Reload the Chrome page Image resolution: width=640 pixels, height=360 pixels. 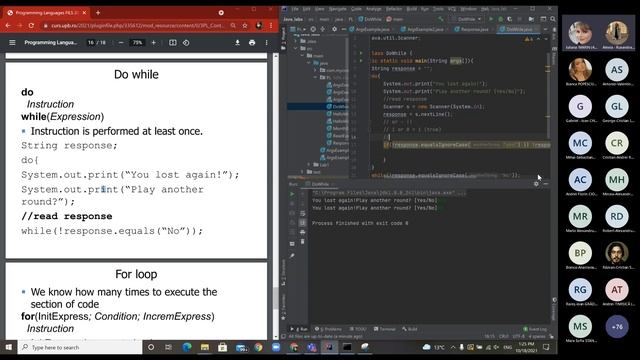[31, 25]
